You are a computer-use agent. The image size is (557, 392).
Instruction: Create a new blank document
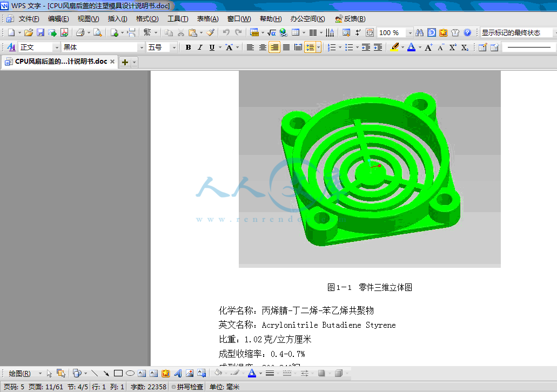11,32
